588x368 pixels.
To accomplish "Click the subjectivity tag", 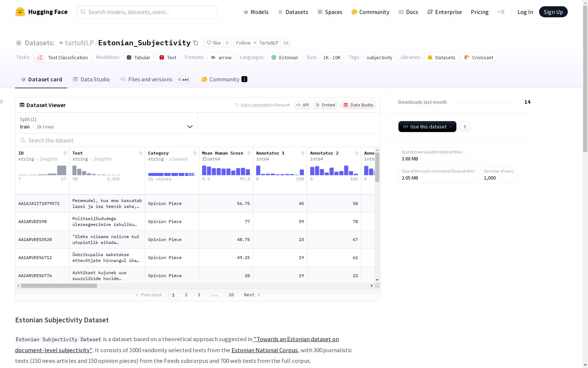I will (x=380, y=57).
